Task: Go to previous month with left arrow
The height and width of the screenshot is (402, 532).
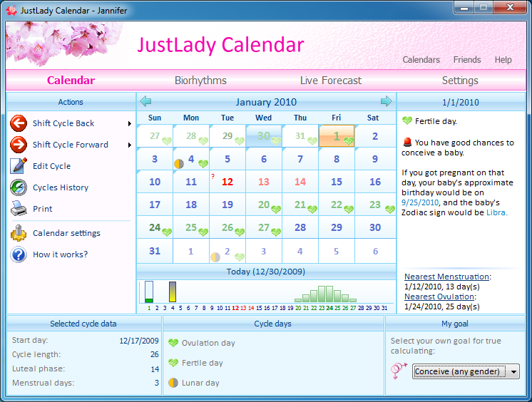Action: coord(145,101)
